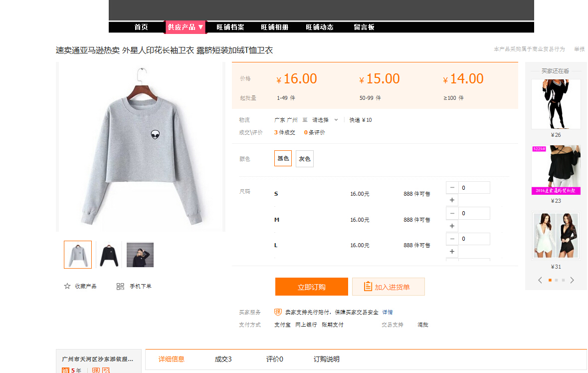Switch to the 成交3 tab
Viewport: 588px width, 373px height.
pos(223,359)
